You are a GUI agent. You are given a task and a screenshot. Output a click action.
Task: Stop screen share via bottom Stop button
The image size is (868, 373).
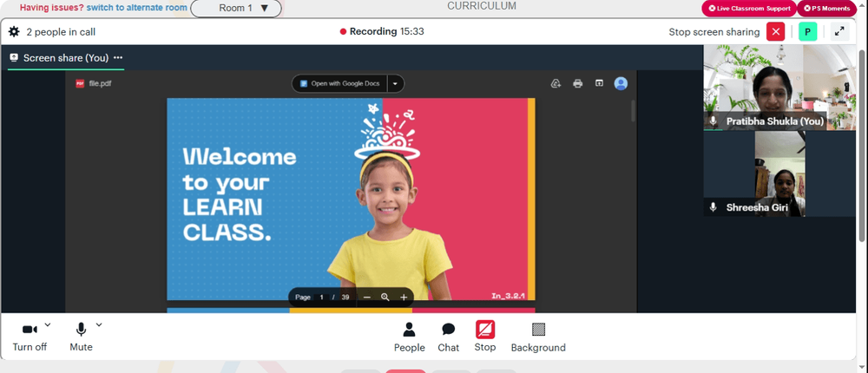(485, 337)
